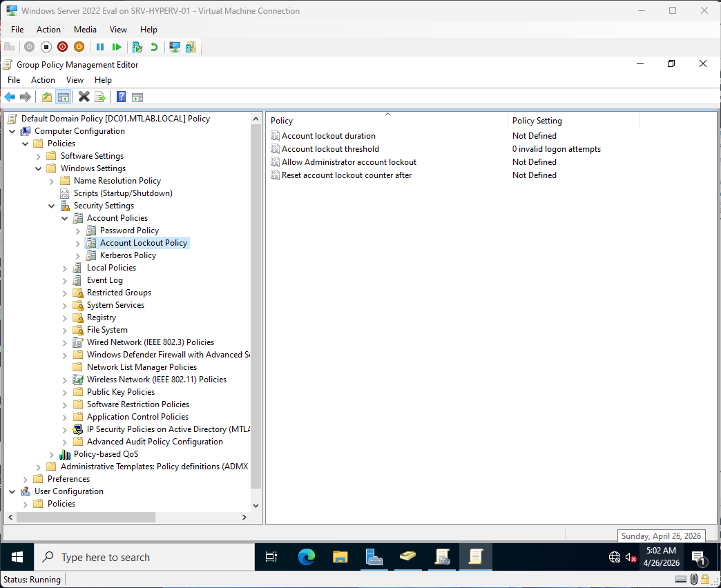Open Server Manager from the taskbar
The width and height of the screenshot is (721, 588).
(374, 557)
